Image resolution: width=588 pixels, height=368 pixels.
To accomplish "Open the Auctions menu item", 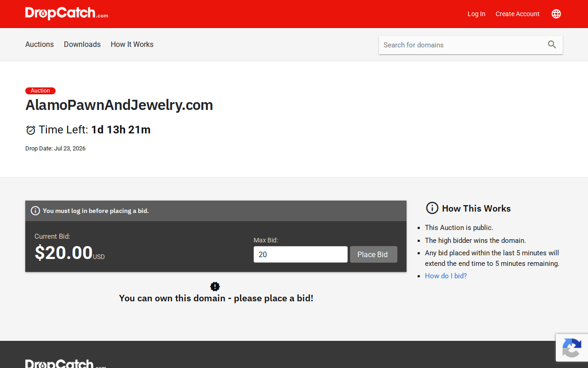I will click(40, 44).
